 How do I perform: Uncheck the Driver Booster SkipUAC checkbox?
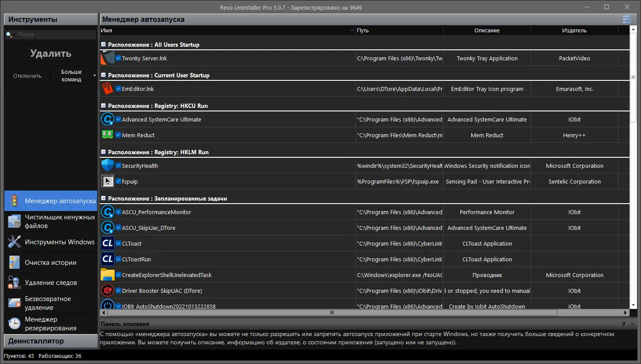click(118, 291)
